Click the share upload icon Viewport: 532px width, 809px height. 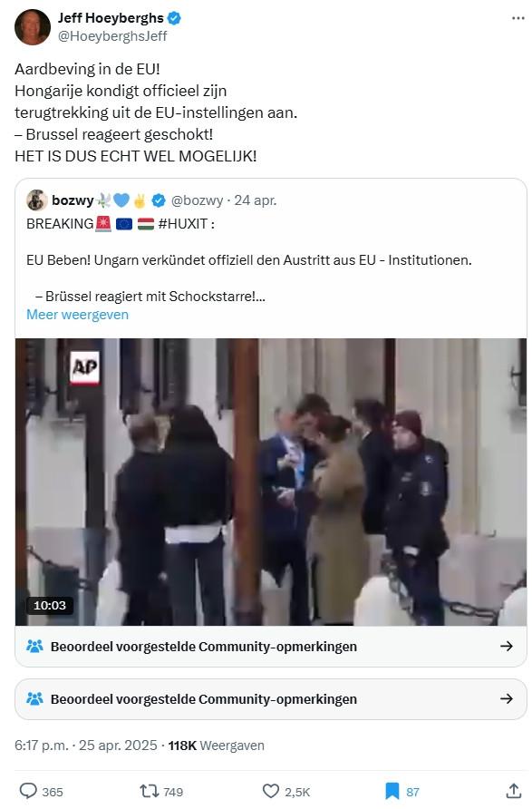514,791
